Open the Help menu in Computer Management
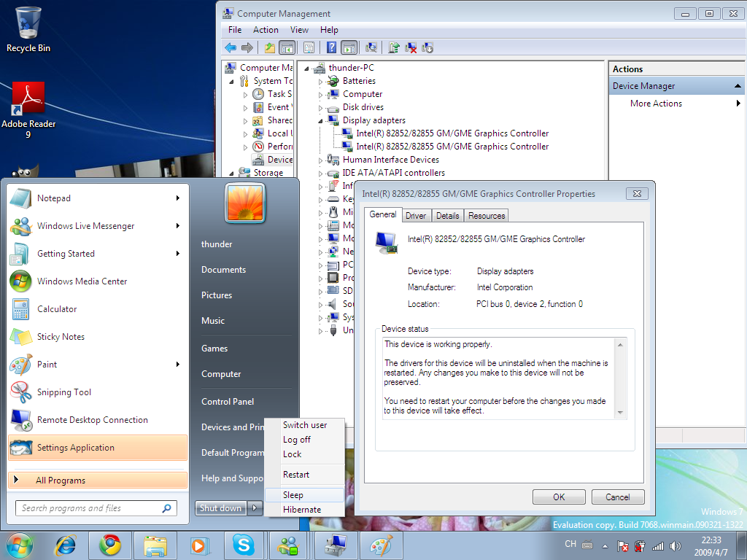 [329, 29]
